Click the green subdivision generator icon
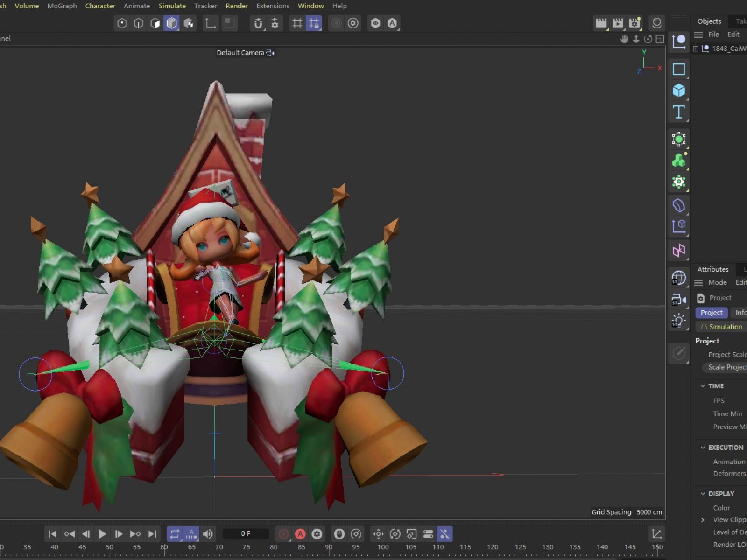Image resolution: width=747 pixels, height=560 pixels. (x=679, y=139)
